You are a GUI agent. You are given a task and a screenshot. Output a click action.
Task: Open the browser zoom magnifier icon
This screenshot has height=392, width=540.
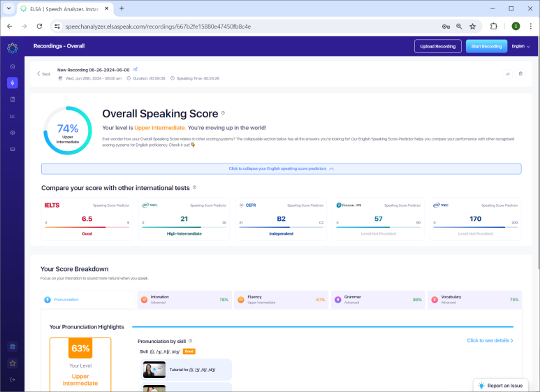(x=460, y=26)
